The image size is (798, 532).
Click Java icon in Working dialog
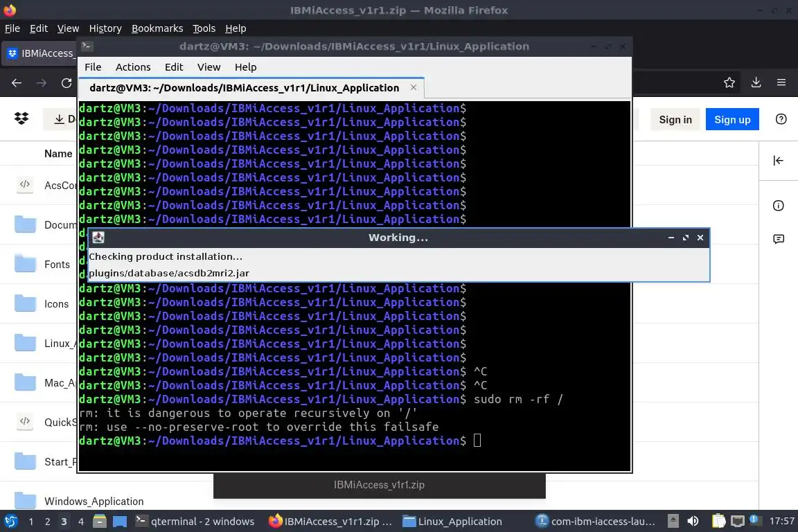pyautogui.click(x=98, y=238)
